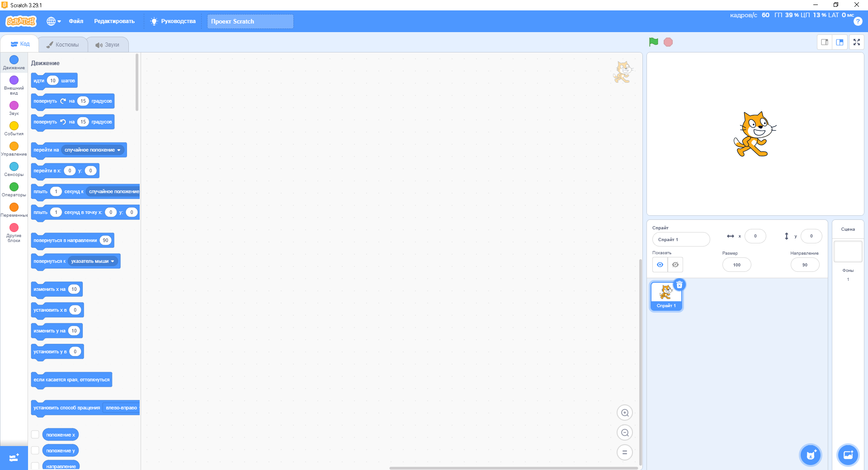Enable the направление stage monitor checkbox
Viewport: 868px width, 470px height.
pos(35,466)
